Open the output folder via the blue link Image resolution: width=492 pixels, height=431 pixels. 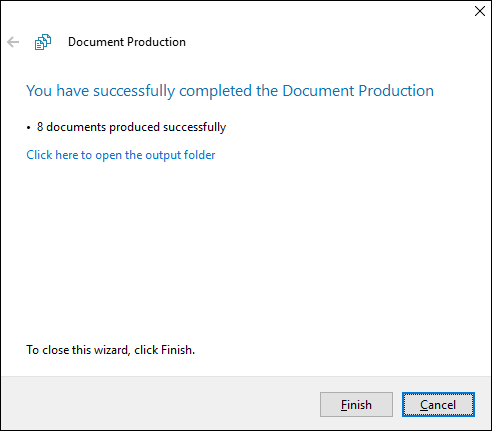coord(121,155)
